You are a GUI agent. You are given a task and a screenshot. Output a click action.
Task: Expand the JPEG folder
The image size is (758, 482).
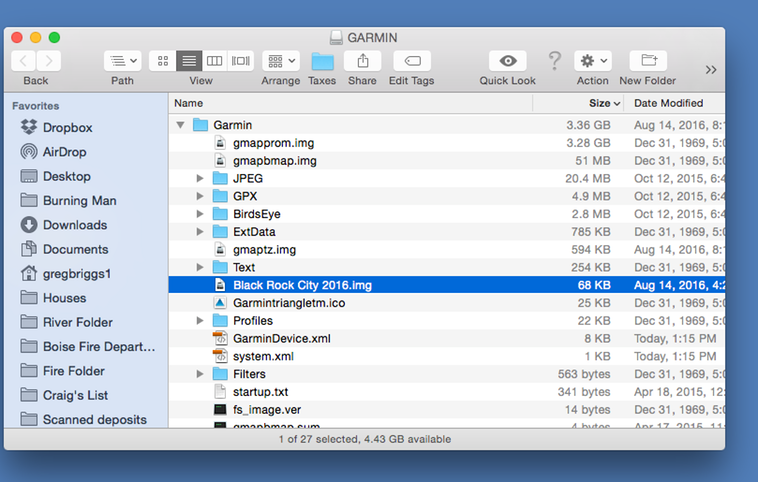click(x=200, y=178)
